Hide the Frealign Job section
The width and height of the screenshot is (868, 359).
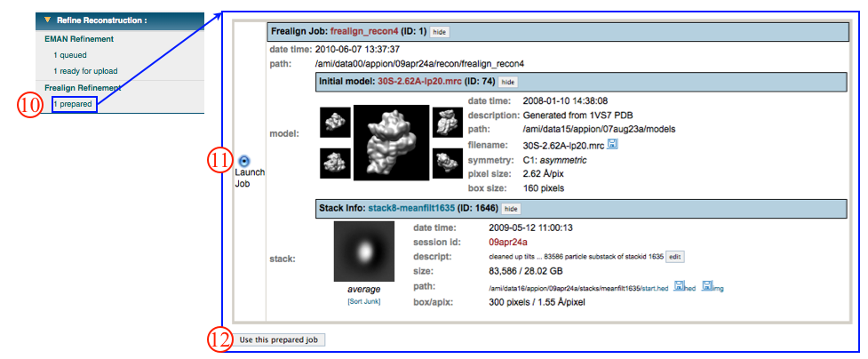pos(440,32)
